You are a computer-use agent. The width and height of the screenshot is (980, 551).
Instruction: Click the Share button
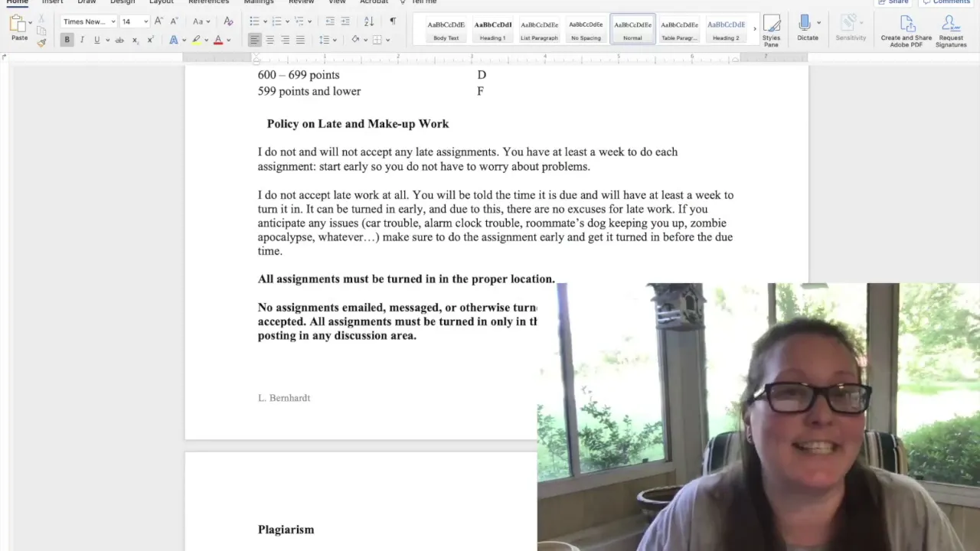(x=893, y=2)
